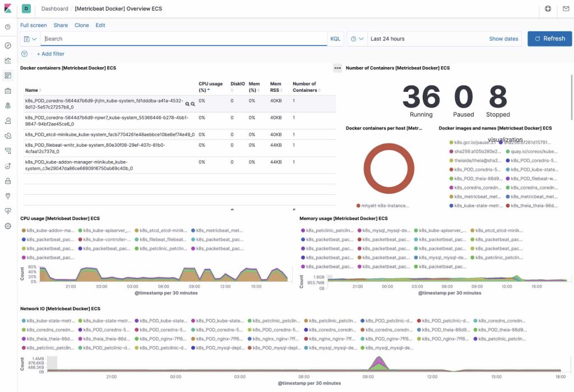This screenshot has height=392, width=574.
Task: Open Visualize chart icon in sidebar
Action: 8,60
